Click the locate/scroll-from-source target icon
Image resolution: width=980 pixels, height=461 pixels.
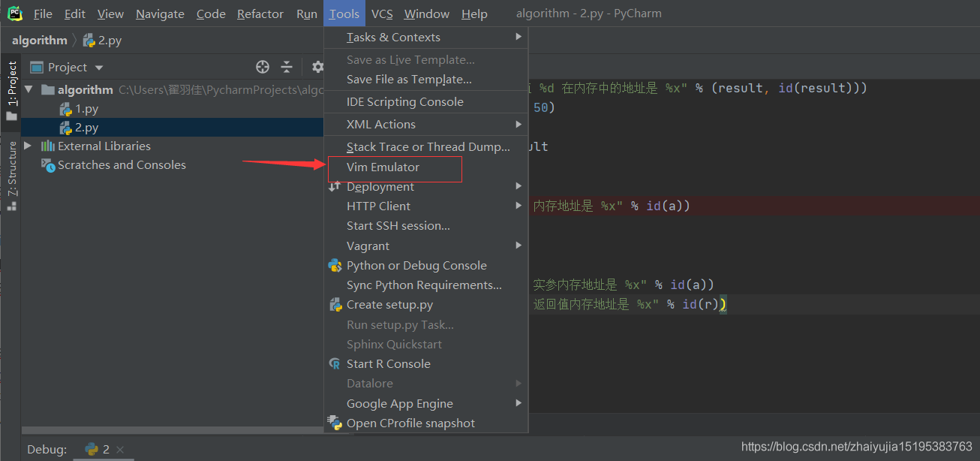pos(263,67)
